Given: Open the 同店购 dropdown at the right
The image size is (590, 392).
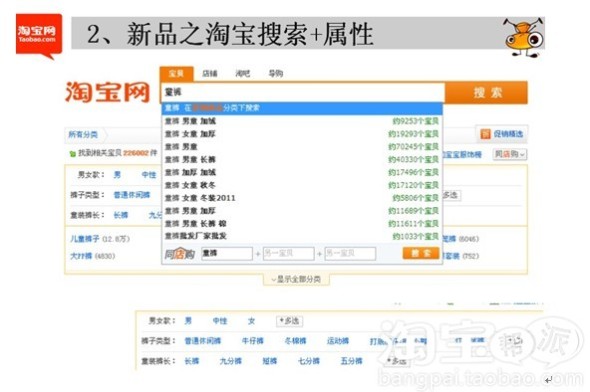Looking at the screenshot, I should [x=510, y=154].
